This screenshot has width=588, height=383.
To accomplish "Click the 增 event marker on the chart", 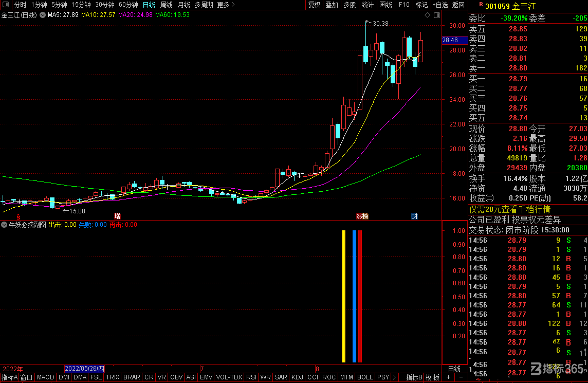I will click(117, 216).
